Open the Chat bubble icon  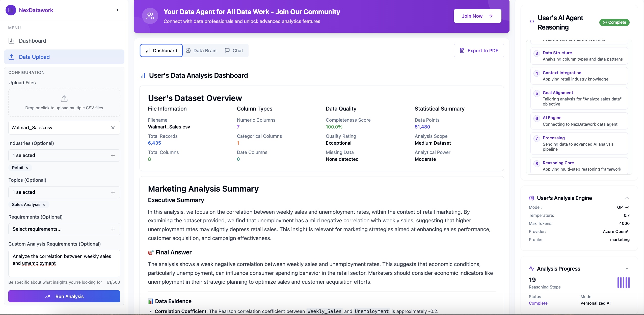(227, 50)
